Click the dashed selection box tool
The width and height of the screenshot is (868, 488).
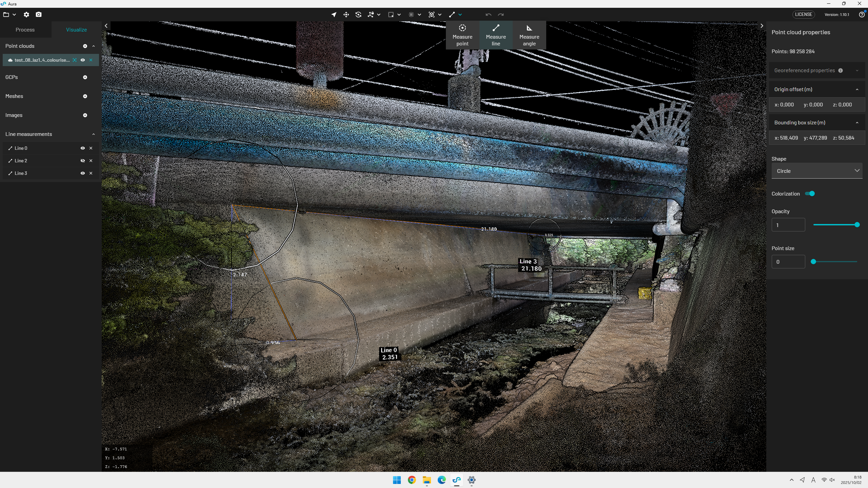(x=391, y=15)
